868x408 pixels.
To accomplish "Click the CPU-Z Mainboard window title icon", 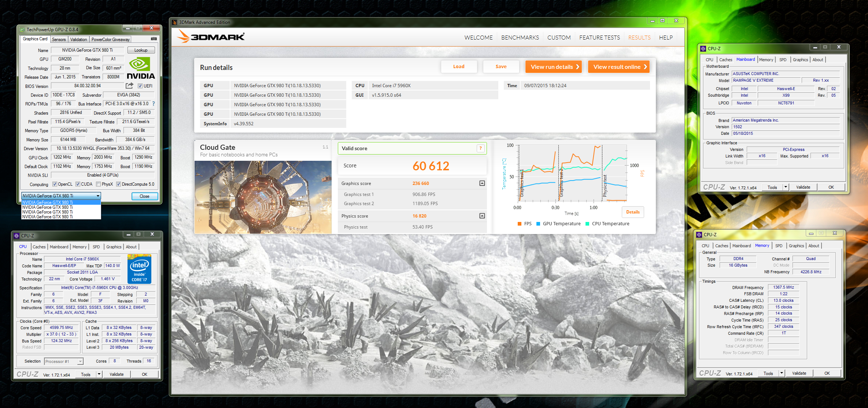I will 703,48.
